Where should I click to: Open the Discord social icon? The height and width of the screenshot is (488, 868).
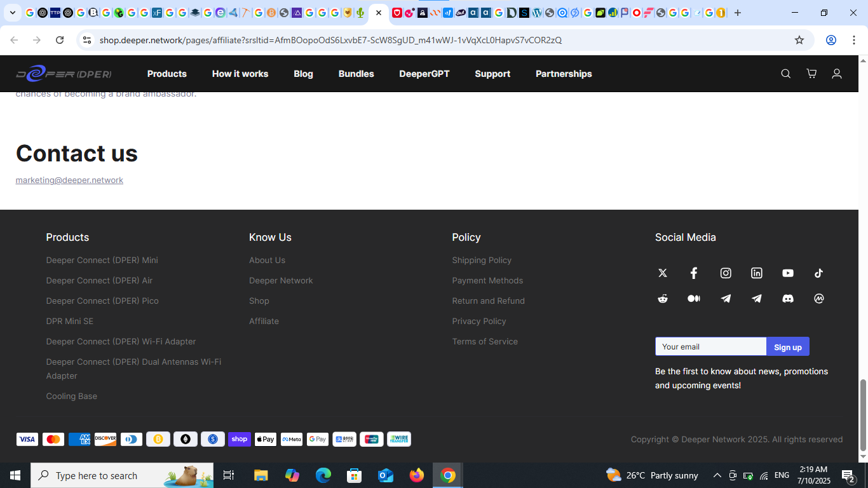point(788,299)
